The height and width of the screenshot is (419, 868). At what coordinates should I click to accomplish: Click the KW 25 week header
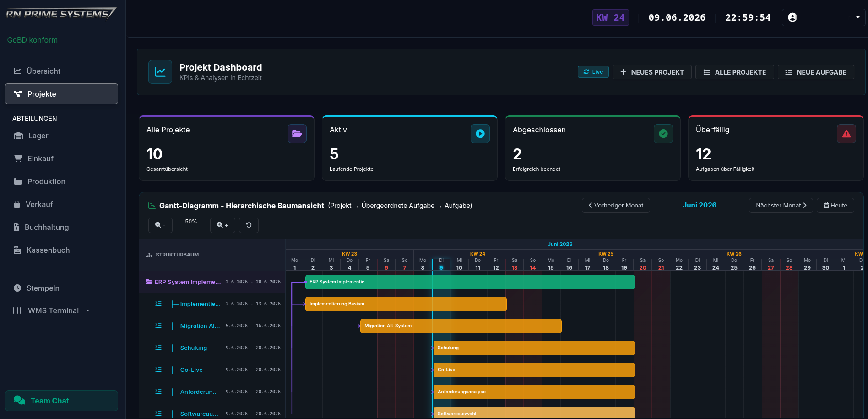(606, 254)
